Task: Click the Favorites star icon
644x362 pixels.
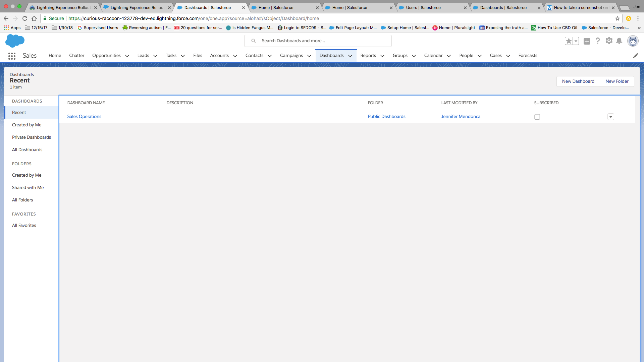Action: tap(569, 41)
